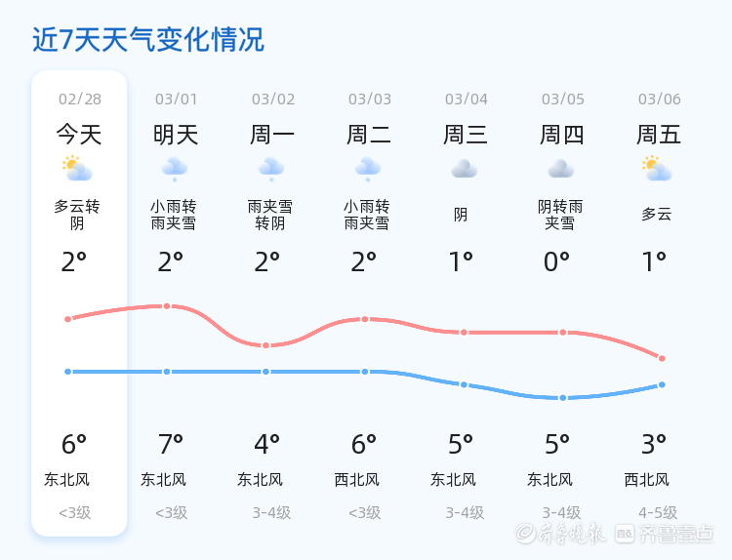Click the blue low-temperature point for 周四
This screenshot has width=732, height=560.
[x=562, y=398]
